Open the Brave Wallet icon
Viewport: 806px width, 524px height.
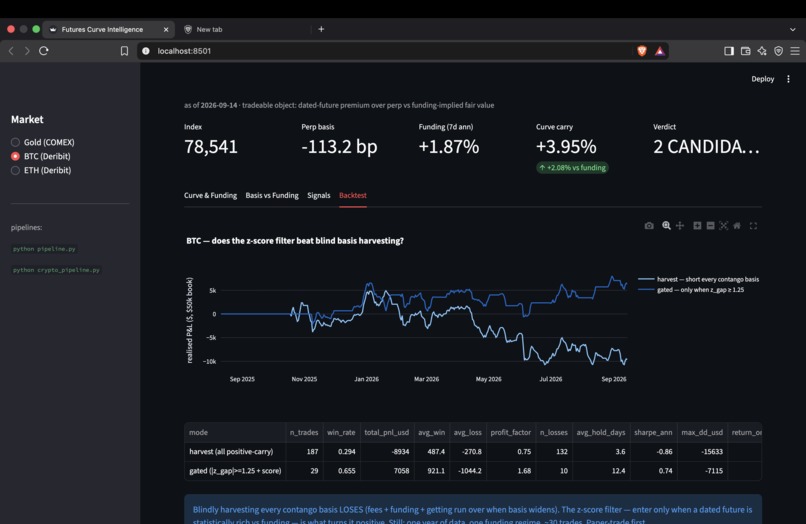tap(745, 51)
